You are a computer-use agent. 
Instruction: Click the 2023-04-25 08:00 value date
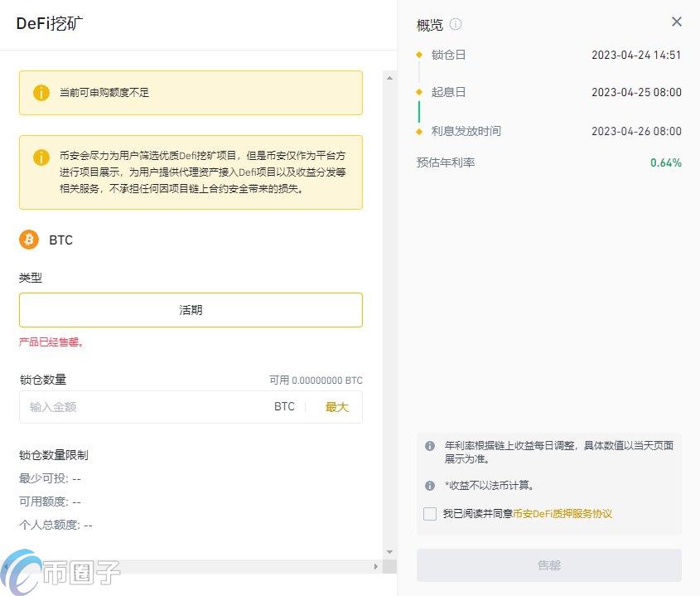coord(636,92)
